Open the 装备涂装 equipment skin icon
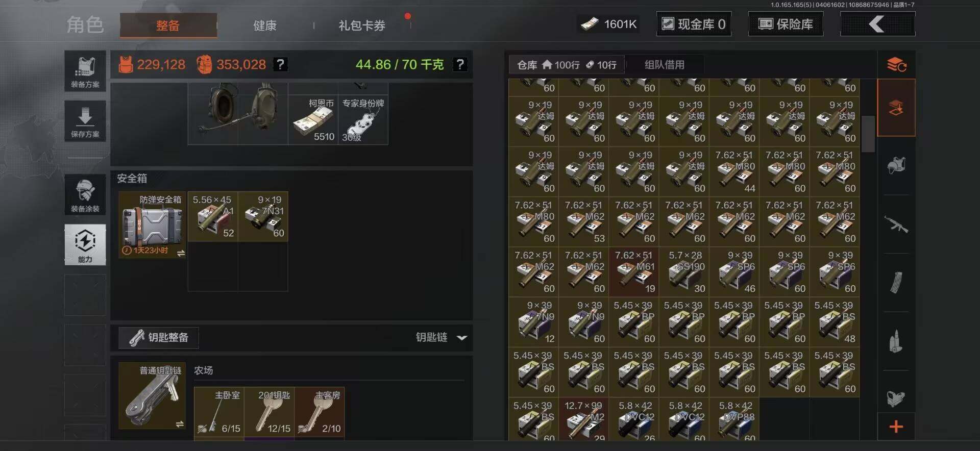Screen dimensions: 980x451 click(x=85, y=194)
